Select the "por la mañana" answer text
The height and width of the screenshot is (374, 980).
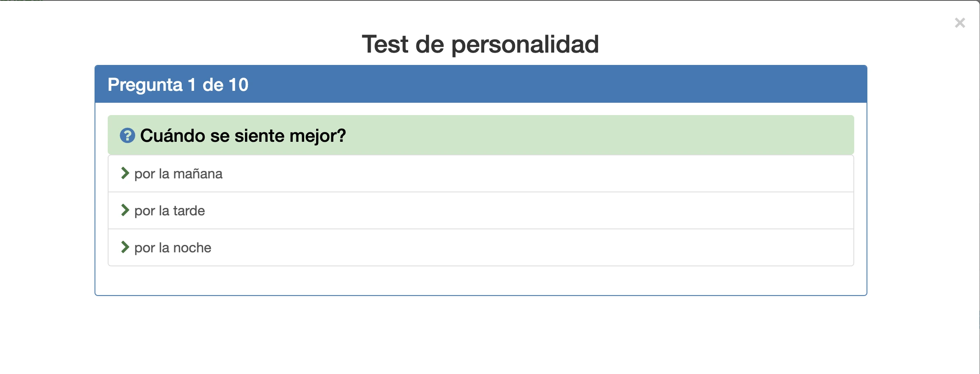[x=178, y=174]
